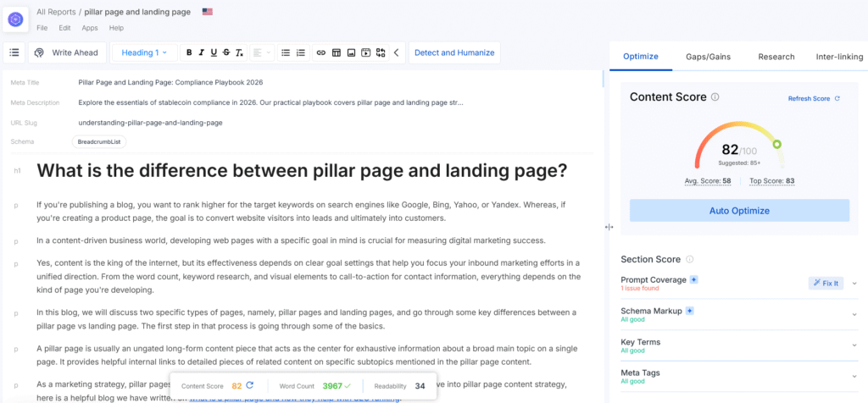Open the outline list icon
Viewport: 868px width, 403px height.
(x=14, y=52)
